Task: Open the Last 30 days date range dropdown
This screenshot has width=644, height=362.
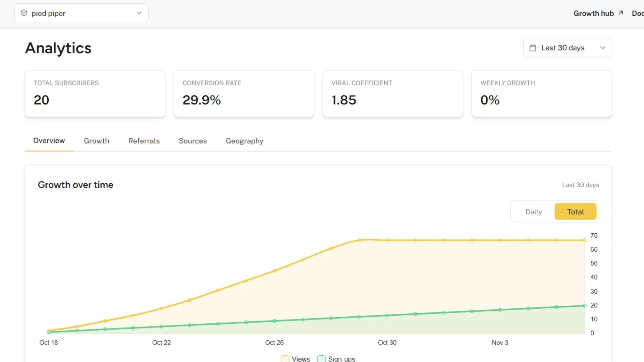Action: (567, 48)
